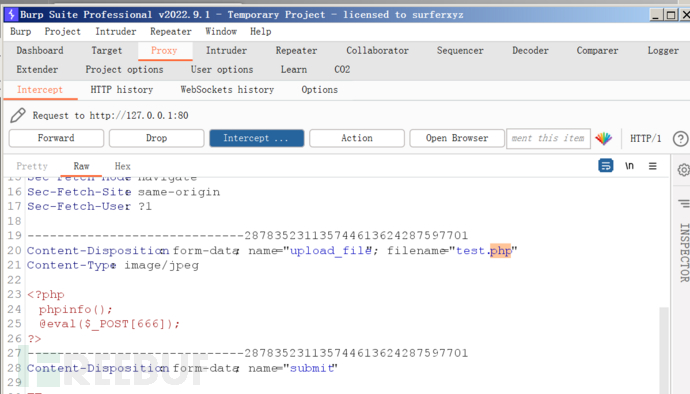The height and width of the screenshot is (394, 690).
Task: Open the Sequencer tab
Action: 460,51
